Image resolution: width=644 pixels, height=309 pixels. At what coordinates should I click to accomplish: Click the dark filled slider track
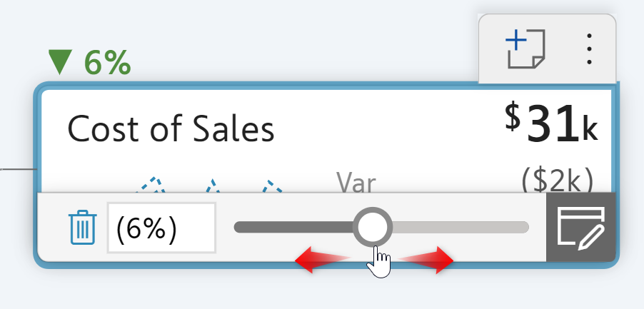pyautogui.click(x=293, y=227)
